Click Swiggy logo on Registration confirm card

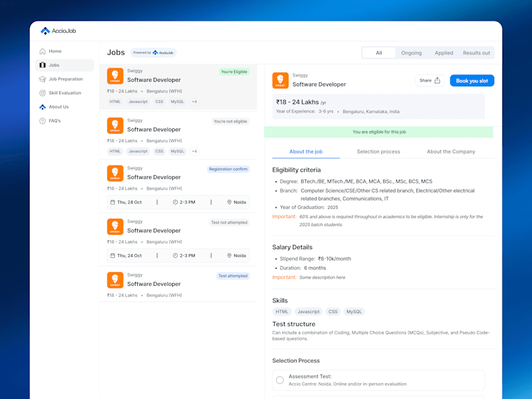(115, 174)
